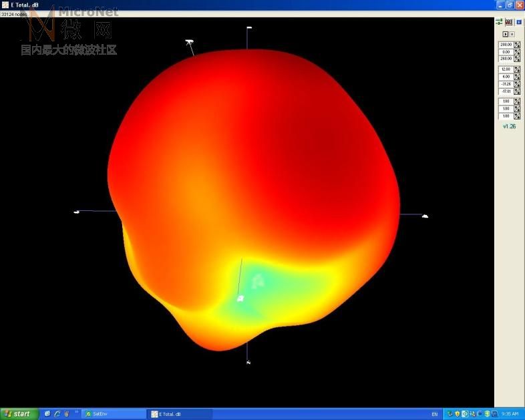Click the blue info icon in the side panel

pos(518,22)
